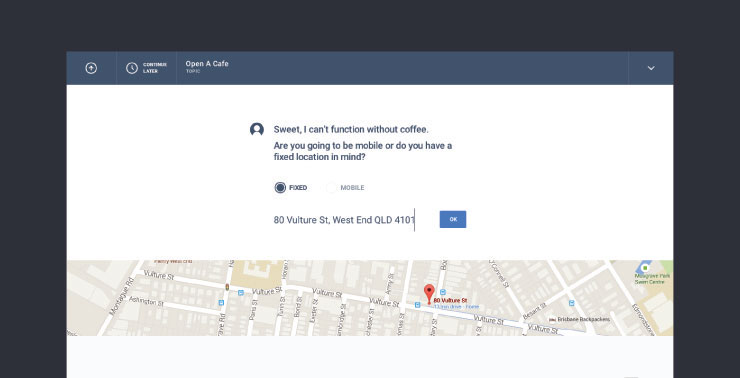Screen dimensions: 740x378
Task: Click the Brisbane Backpackers hotel icon
Action: click(x=552, y=319)
